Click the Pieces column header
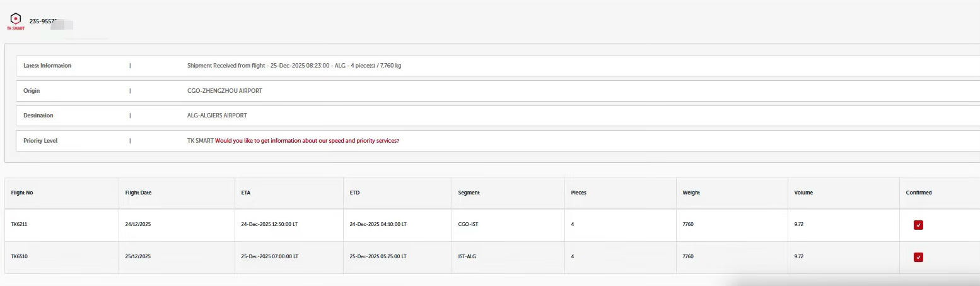 (578, 193)
